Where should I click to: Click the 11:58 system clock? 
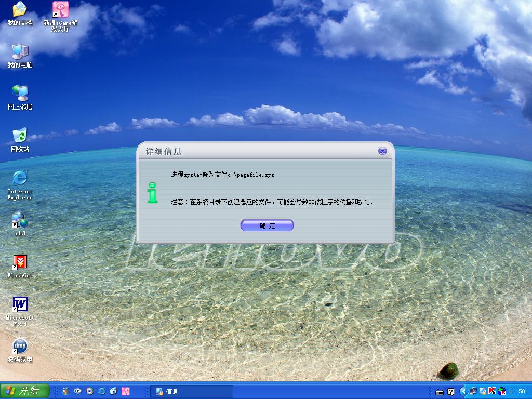(x=517, y=392)
